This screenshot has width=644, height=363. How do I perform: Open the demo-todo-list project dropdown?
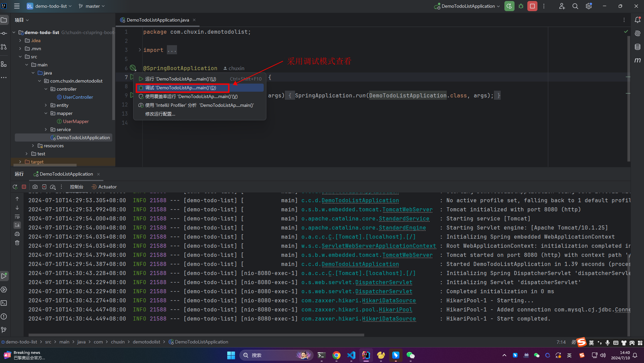click(49, 6)
